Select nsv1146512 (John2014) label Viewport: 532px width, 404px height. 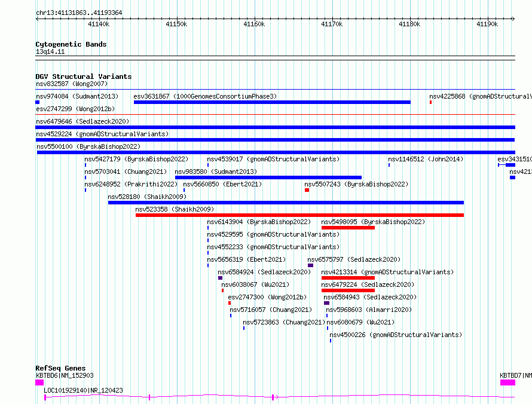[426, 159]
